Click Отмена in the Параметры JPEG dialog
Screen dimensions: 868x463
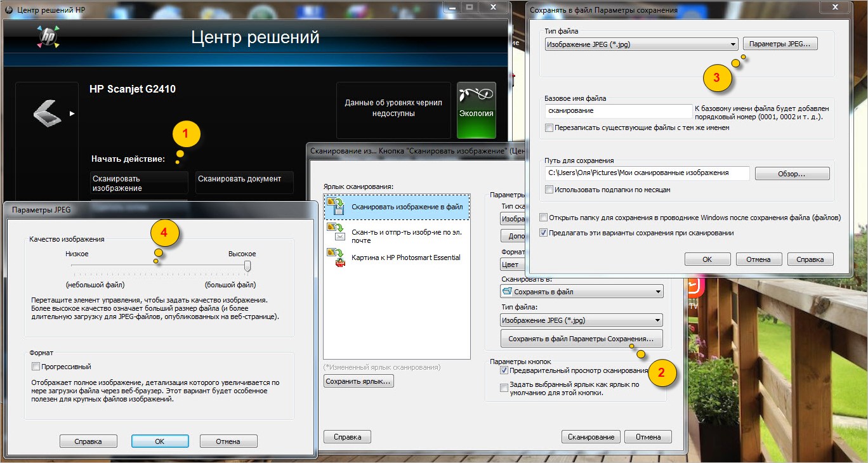pos(228,441)
